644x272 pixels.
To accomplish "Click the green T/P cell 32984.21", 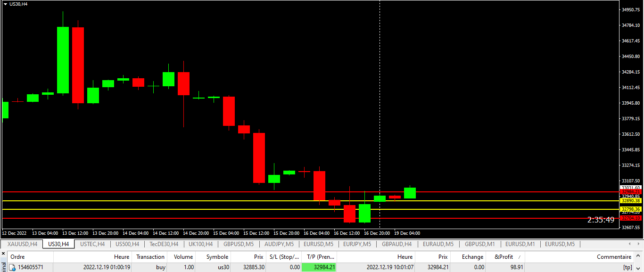I will pos(319,267).
